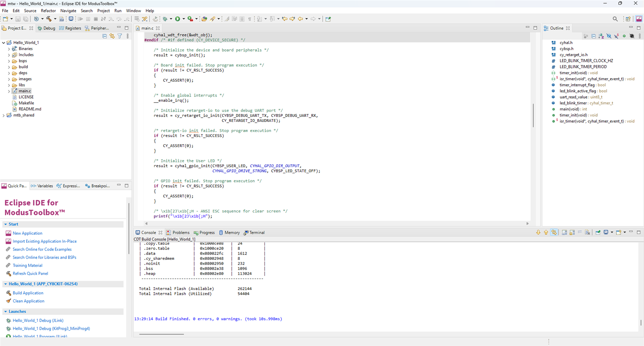
Task: Click the Build Application link
Action: pos(28,293)
